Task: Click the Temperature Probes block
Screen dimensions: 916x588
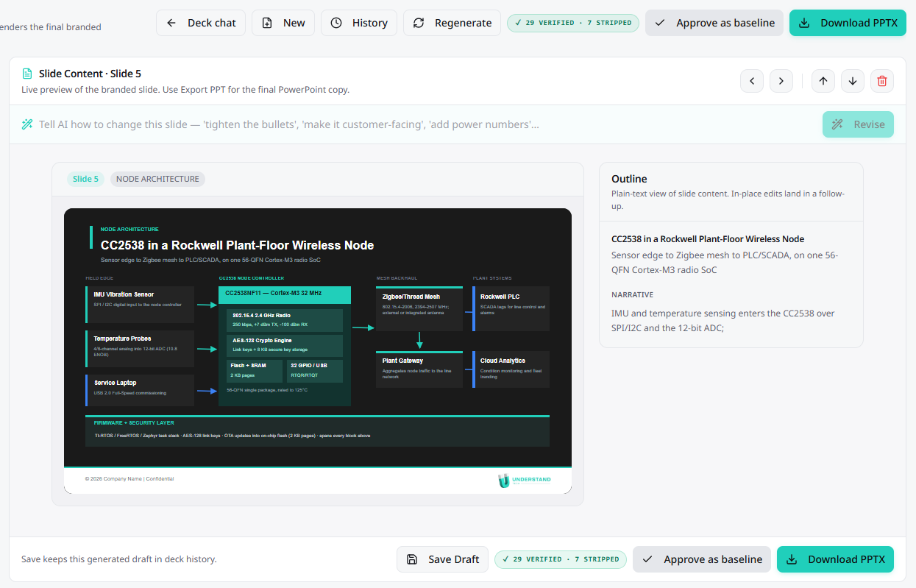Action: click(x=140, y=349)
